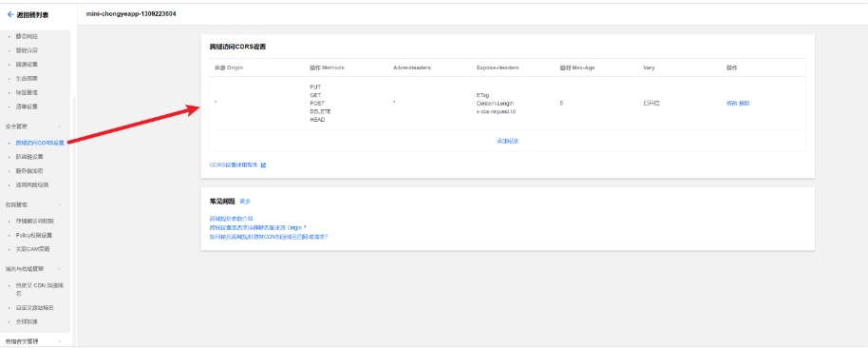Go to the 回源设置 sidebar item
Screen dimensions: 868x349
tap(27, 65)
